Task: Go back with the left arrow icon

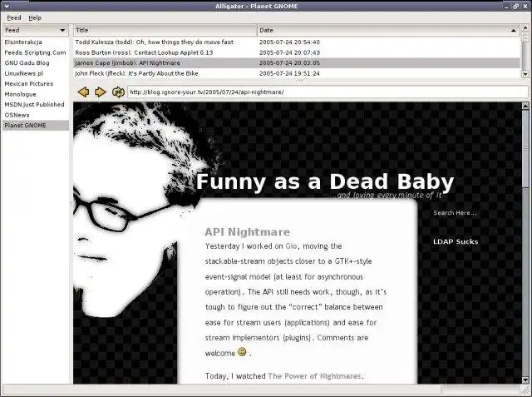Action: coord(83,92)
